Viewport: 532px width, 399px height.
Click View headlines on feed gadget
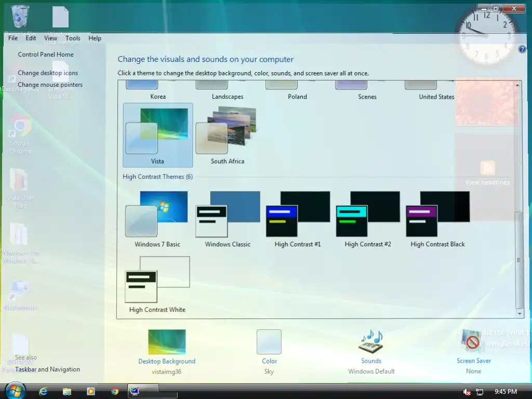coord(487,182)
